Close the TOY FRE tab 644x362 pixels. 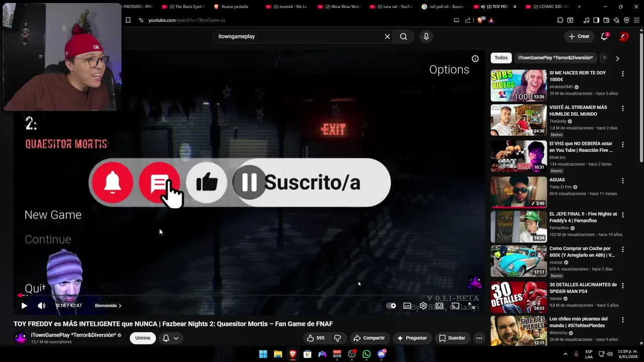pos(514,7)
